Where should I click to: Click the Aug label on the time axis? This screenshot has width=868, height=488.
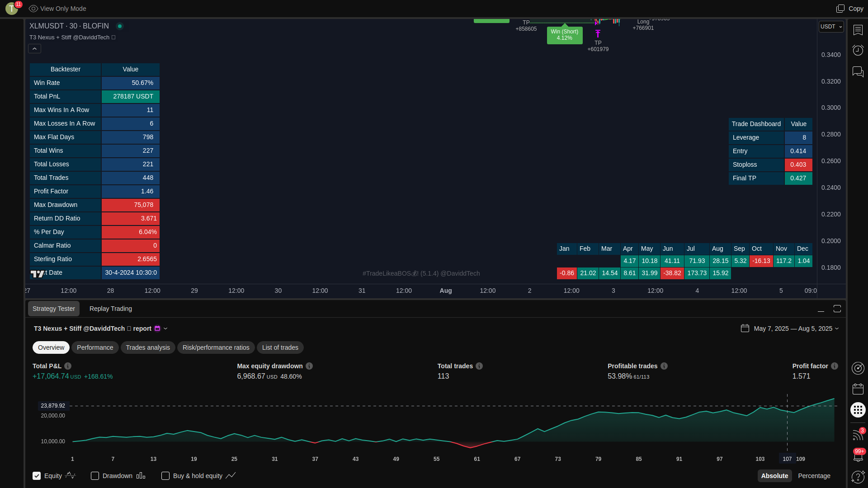[x=446, y=291]
